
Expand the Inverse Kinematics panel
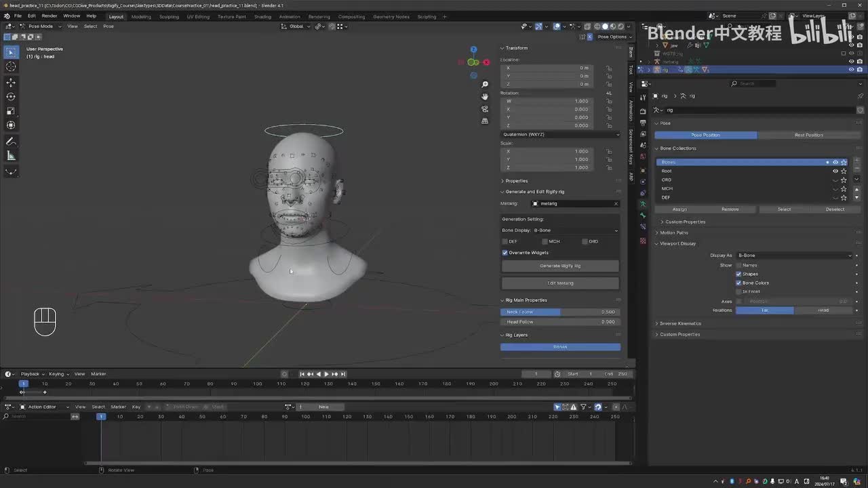[680, 323]
